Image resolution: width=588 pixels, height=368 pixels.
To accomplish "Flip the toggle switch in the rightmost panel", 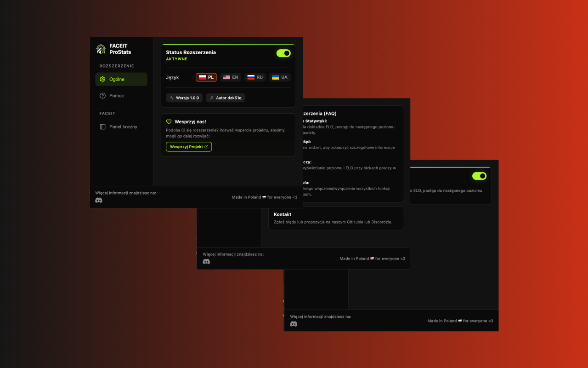I will pyautogui.click(x=479, y=176).
